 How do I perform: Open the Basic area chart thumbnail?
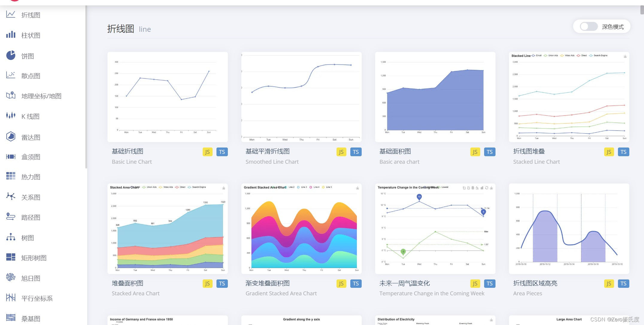pyautogui.click(x=435, y=97)
